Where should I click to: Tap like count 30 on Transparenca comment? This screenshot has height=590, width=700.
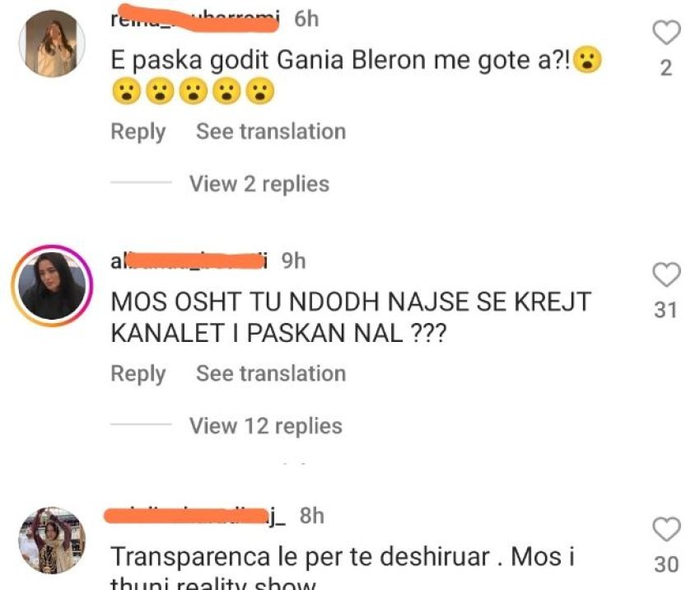point(666,564)
